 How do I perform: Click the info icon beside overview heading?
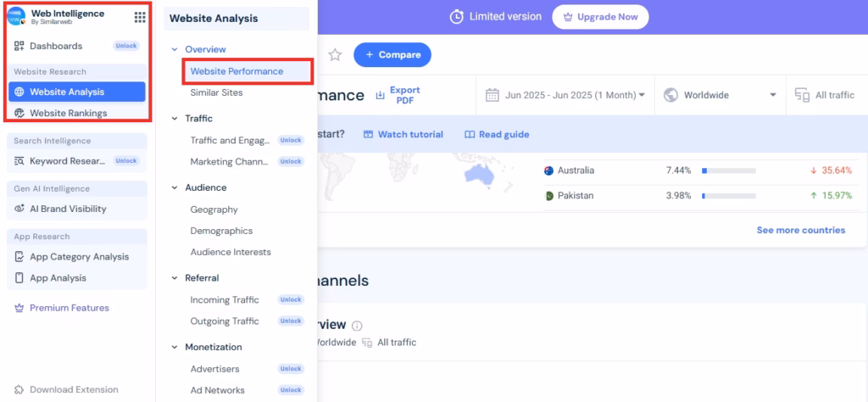tap(357, 326)
